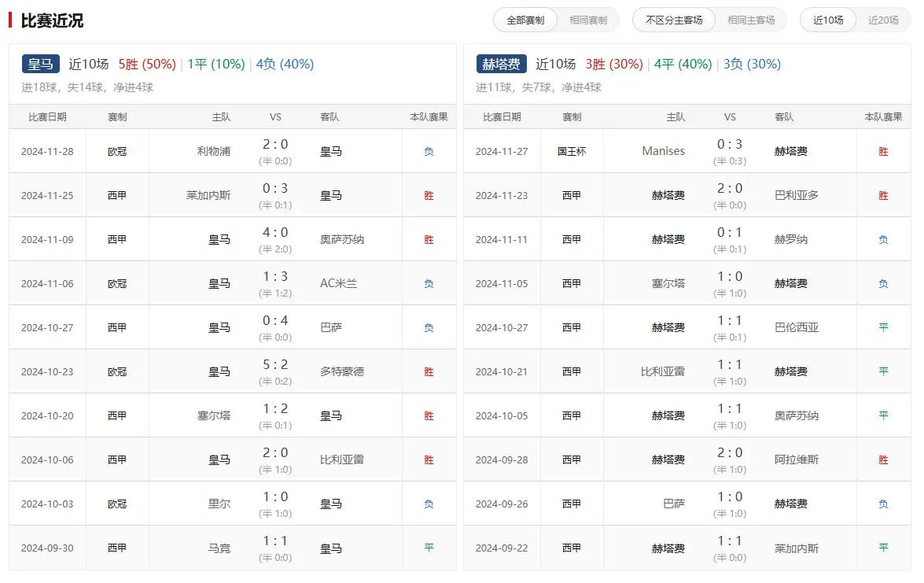924x583 pixels.
Task: Click the date 2024-11-23
Action: pos(502,195)
